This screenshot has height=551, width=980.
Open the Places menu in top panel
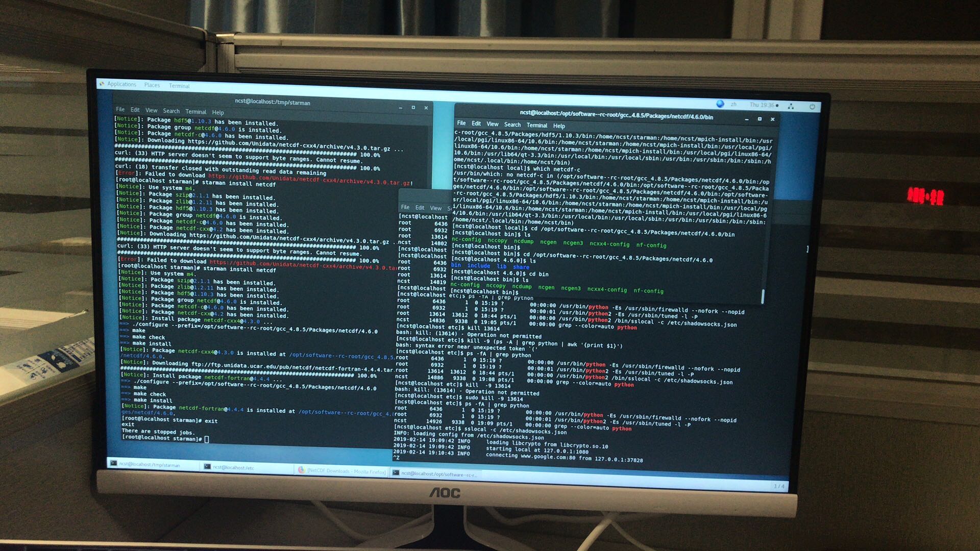click(x=152, y=85)
